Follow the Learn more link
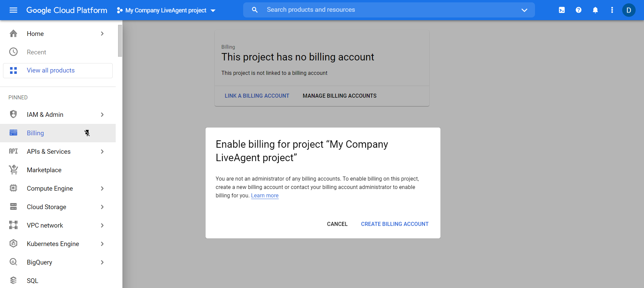 click(265, 196)
